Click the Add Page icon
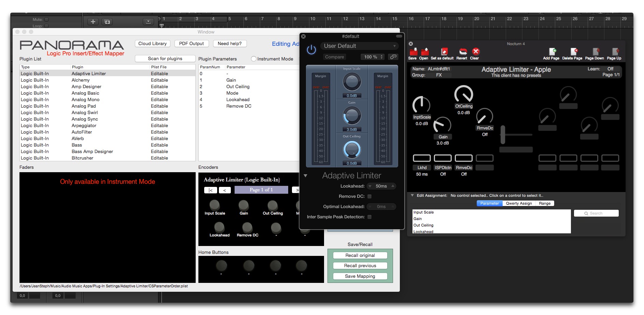Viewport: 644px width, 315px height. pyautogui.click(x=552, y=52)
